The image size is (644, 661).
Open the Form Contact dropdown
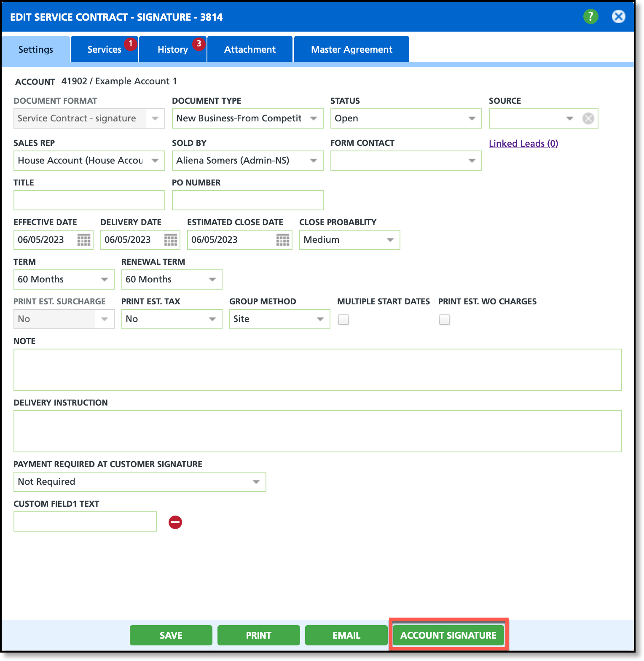pyautogui.click(x=406, y=161)
